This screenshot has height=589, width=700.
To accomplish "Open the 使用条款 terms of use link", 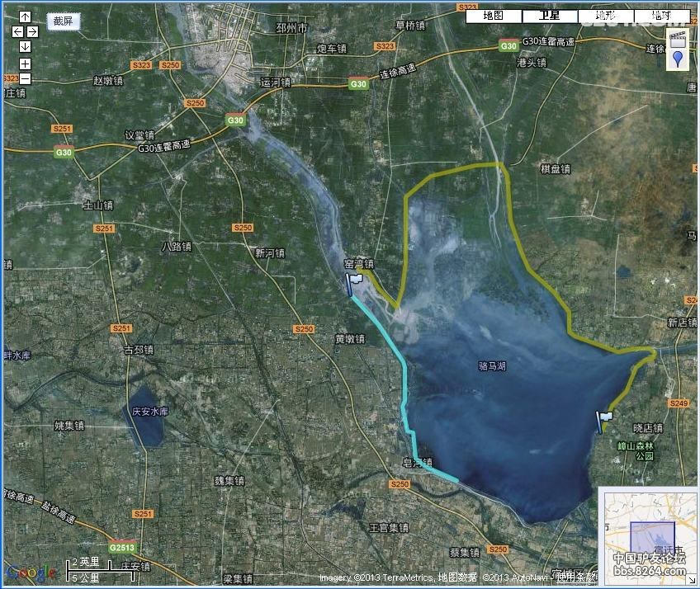I will click(x=575, y=577).
